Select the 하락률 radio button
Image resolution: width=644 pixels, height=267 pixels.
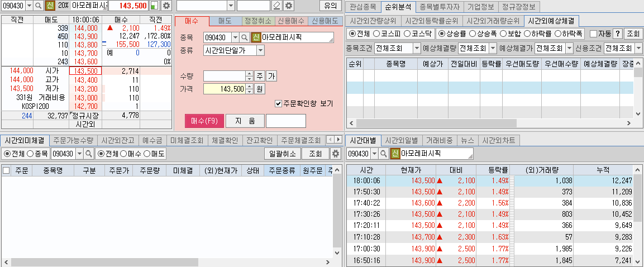(x=527, y=34)
